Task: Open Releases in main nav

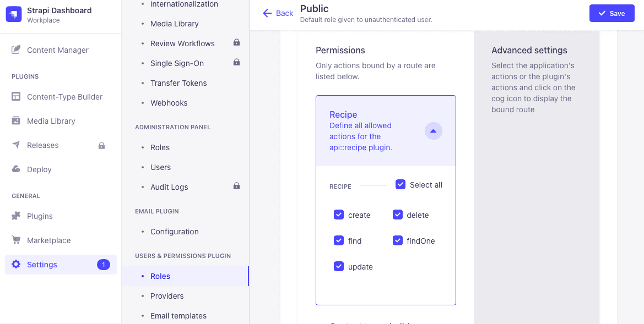Action: coord(61,145)
